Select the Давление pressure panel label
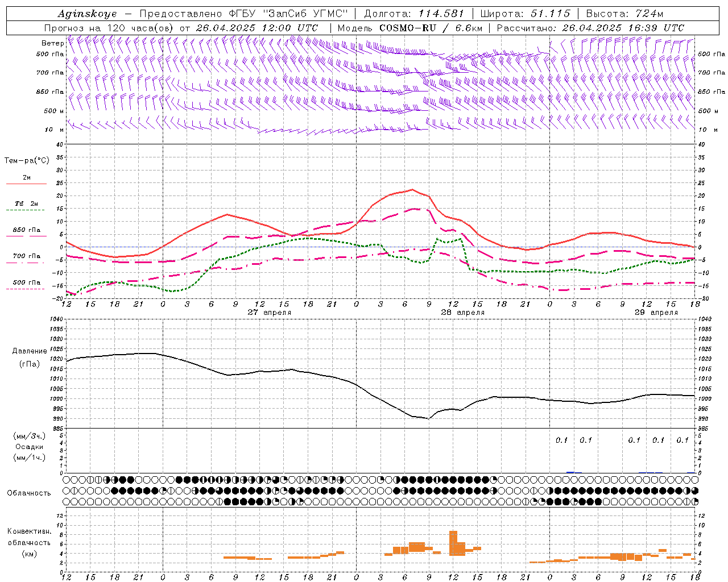728x582 pixels. coord(29,351)
